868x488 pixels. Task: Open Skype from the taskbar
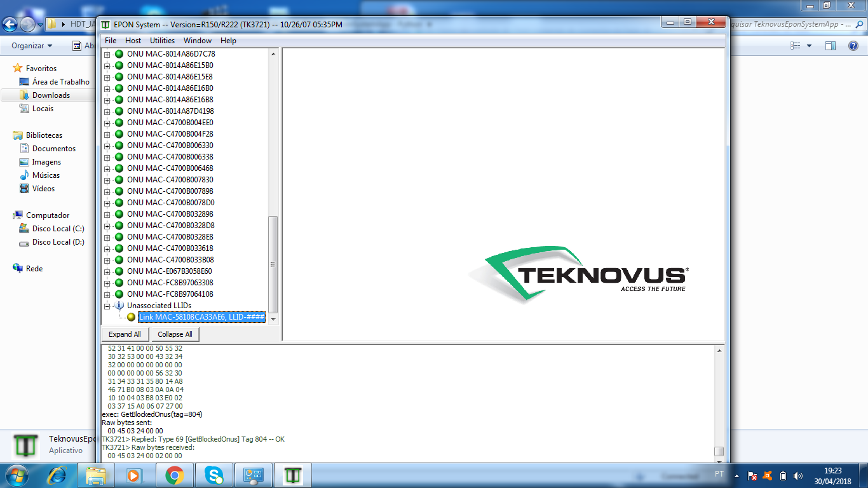tap(214, 475)
